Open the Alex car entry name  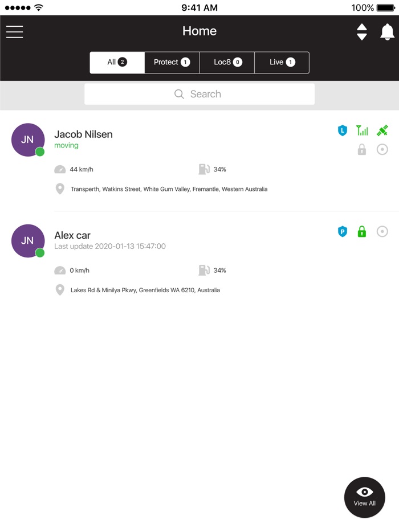[x=72, y=235]
